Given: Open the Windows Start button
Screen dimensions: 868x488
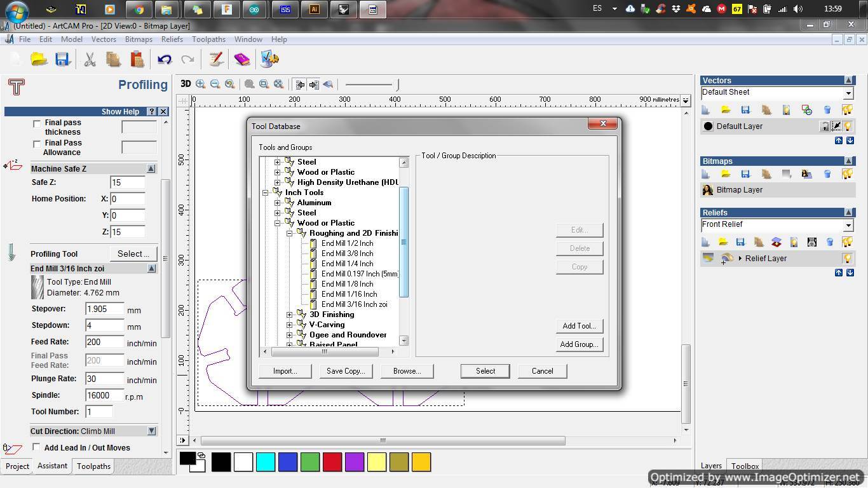Looking at the screenshot, I should 16,11.
